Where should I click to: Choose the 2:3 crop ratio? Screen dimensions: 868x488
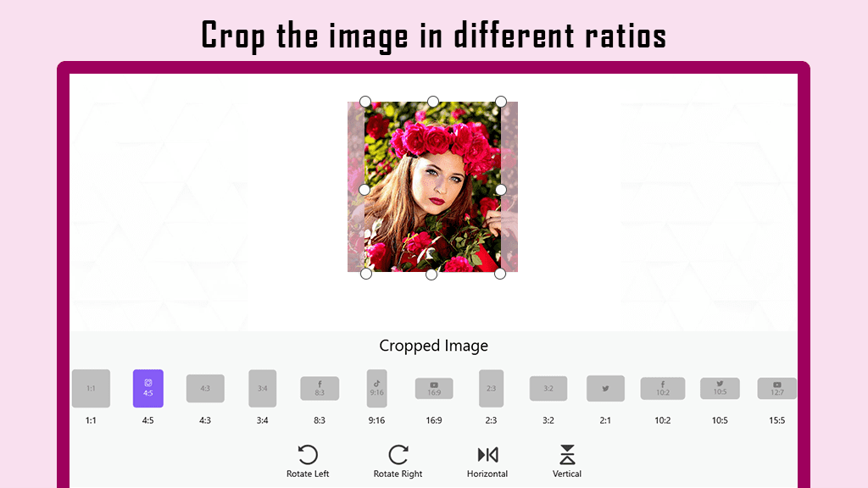click(x=491, y=388)
